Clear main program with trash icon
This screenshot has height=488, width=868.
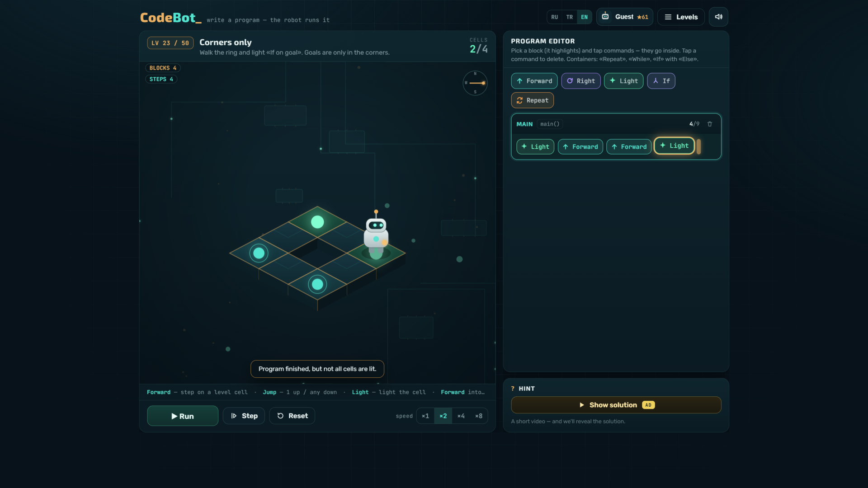(x=710, y=124)
